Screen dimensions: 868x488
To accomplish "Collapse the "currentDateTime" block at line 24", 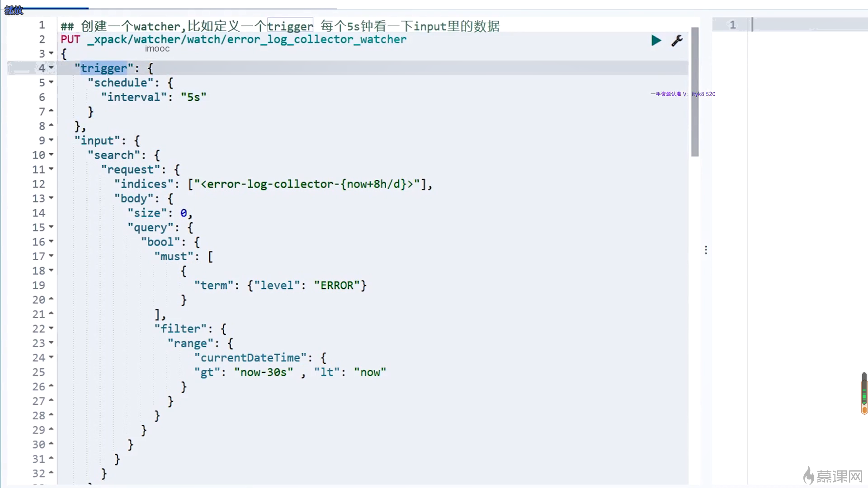I will pyautogui.click(x=51, y=357).
